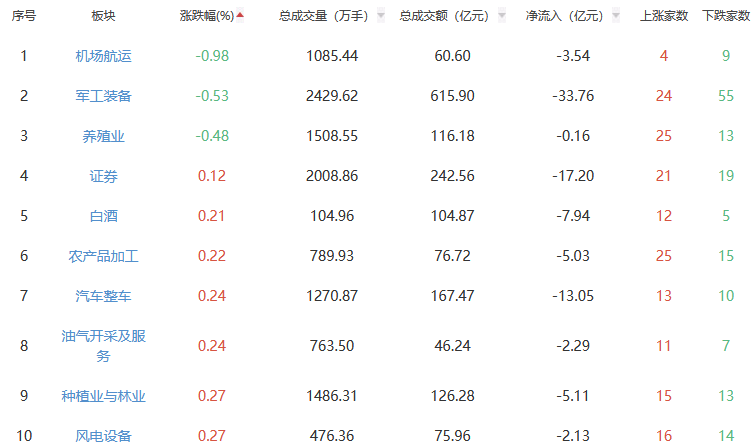Click the 板块 column header
This screenshot has height=448, width=756.
click(x=103, y=17)
